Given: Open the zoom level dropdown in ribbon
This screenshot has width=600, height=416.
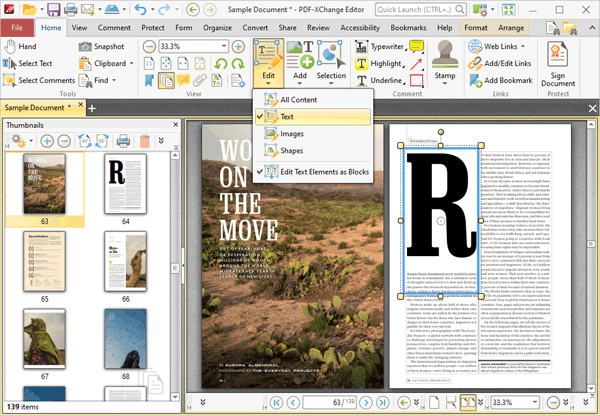Looking at the screenshot, I should click(223, 47).
